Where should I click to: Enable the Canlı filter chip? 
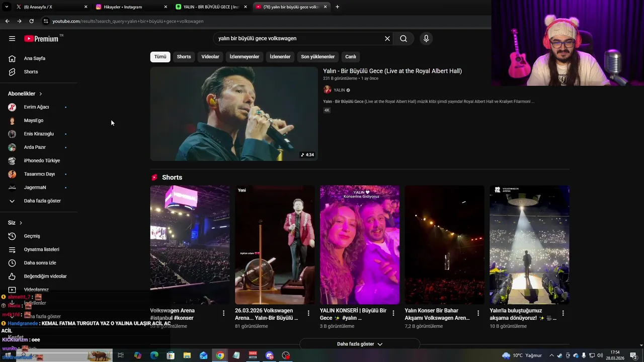point(351,57)
